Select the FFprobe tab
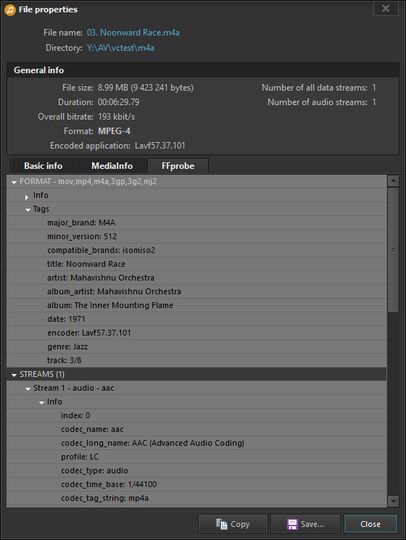Image resolution: width=406 pixels, height=540 pixels. click(x=178, y=166)
